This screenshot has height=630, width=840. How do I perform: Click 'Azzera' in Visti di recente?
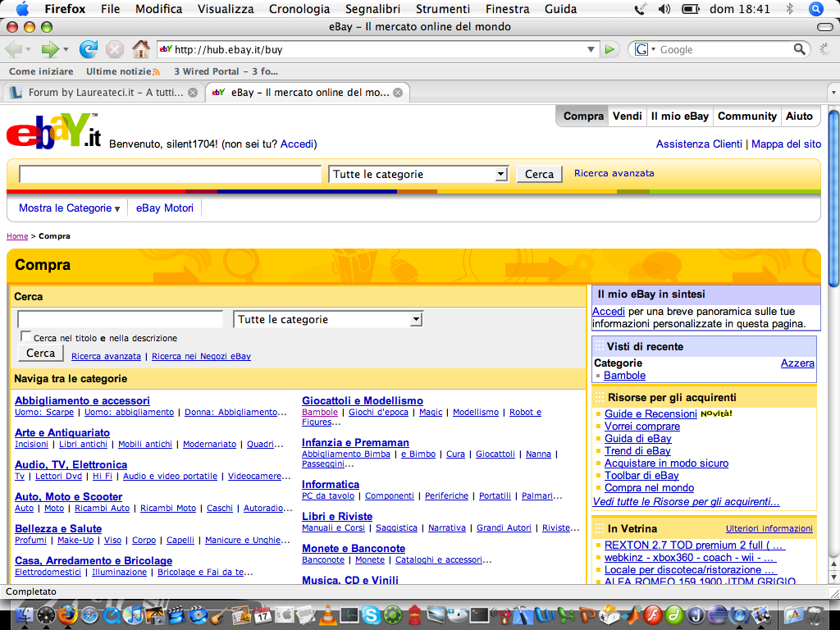797,363
